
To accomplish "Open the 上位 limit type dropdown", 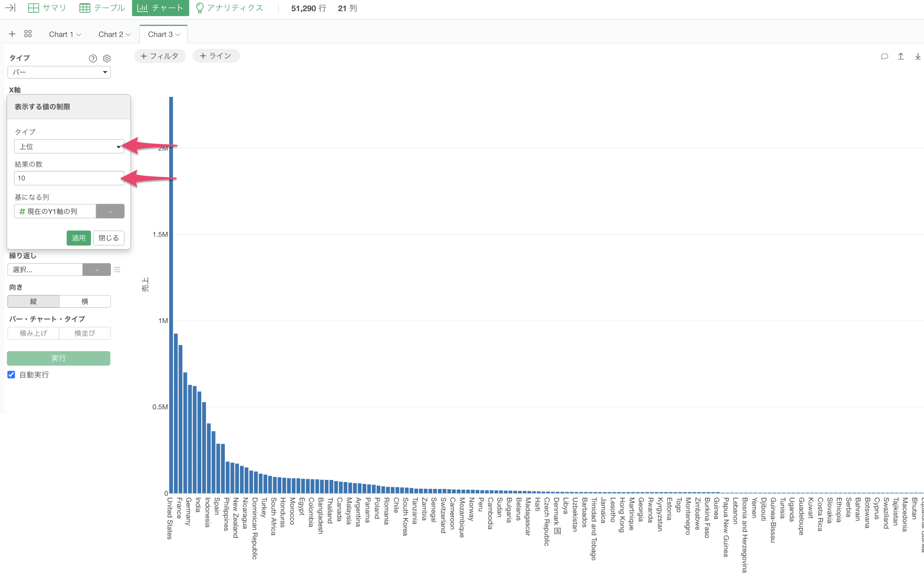I will [x=69, y=146].
